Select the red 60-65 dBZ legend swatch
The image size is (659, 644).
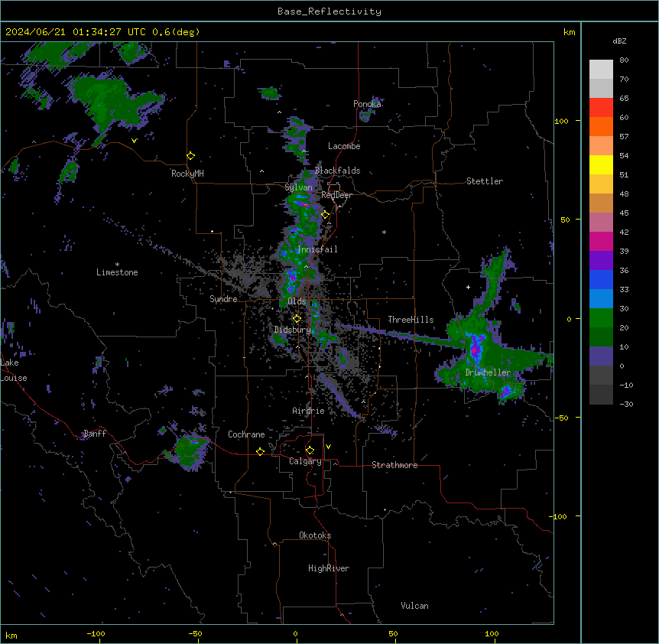pyautogui.click(x=601, y=107)
